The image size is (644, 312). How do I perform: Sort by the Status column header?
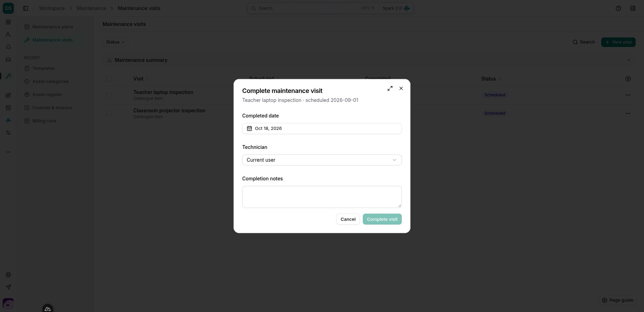491,79
